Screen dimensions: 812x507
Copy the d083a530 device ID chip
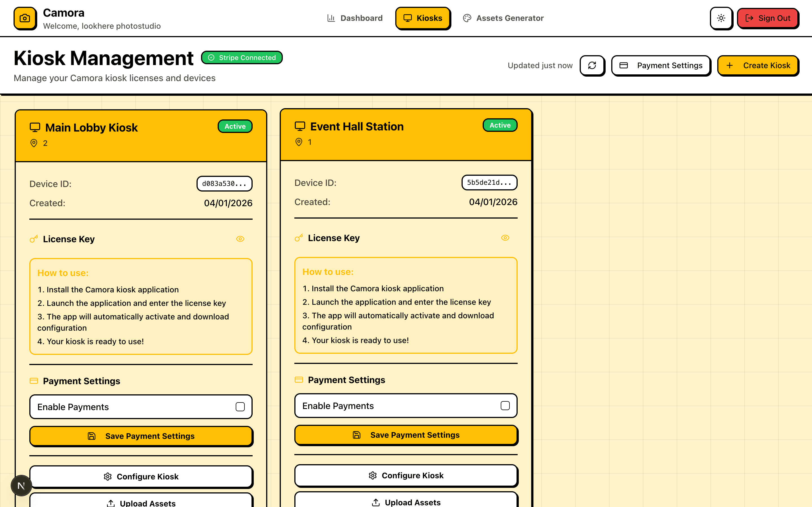point(224,184)
